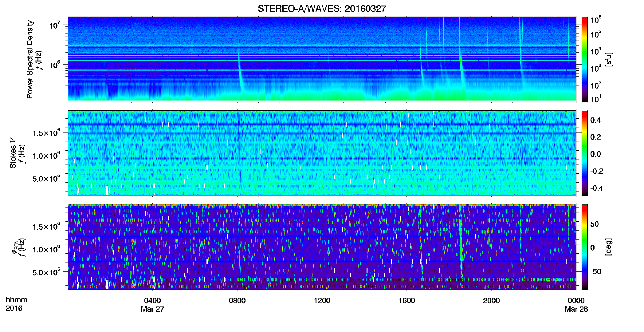Screen dimensions: 644x332
Task: Click the -0.4 value on Stokes V colorbar
Action: (597, 188)
